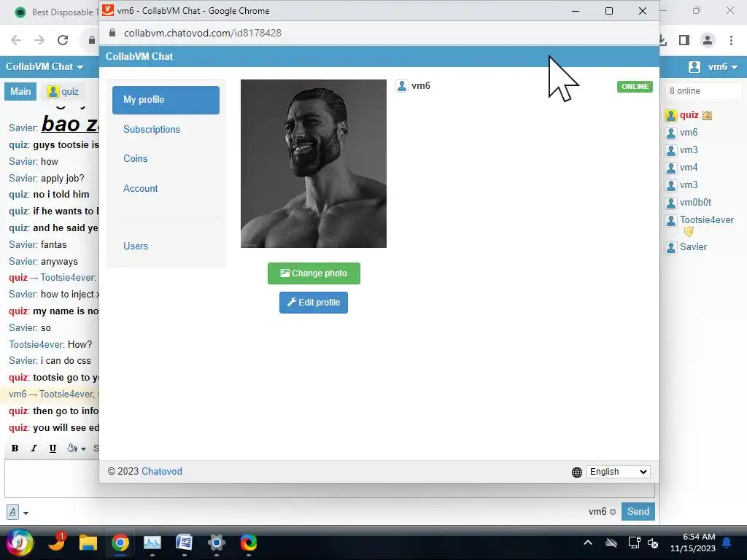Screen dimensions: 747x560
Task: Click the Underline formatting button
Action: click(x=53, y=448)
